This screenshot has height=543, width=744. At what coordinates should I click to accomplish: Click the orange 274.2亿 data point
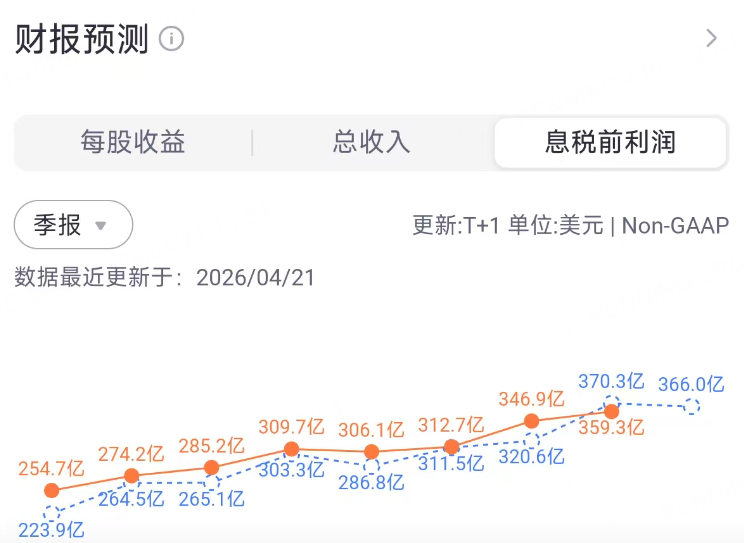pos(131,476)
